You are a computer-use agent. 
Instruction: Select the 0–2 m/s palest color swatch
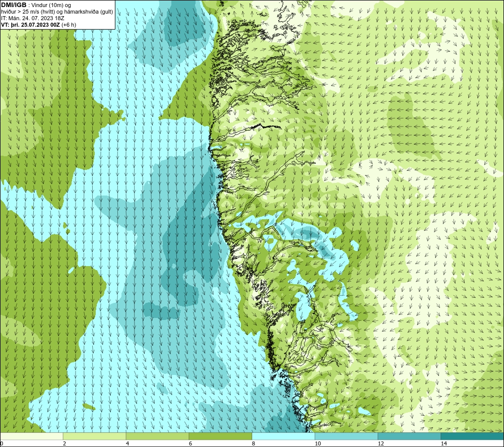click(x=31, y=436)
